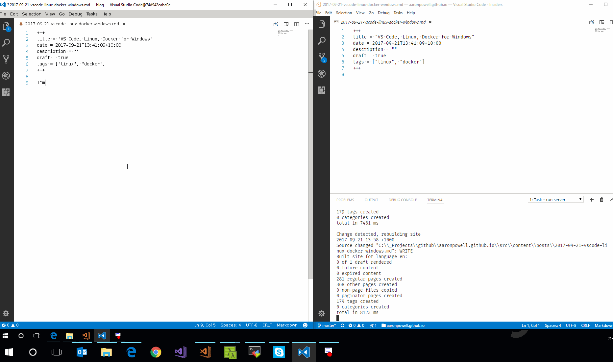Click errors and warnings count in left status bar
Image resolution: width=613 pixels, height=364 pixels.
click(10, 325)
